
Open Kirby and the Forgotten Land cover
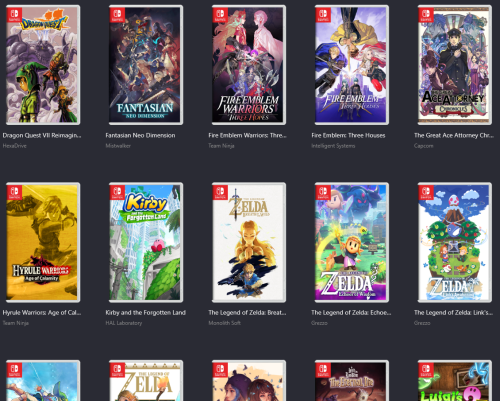[146, 242]
